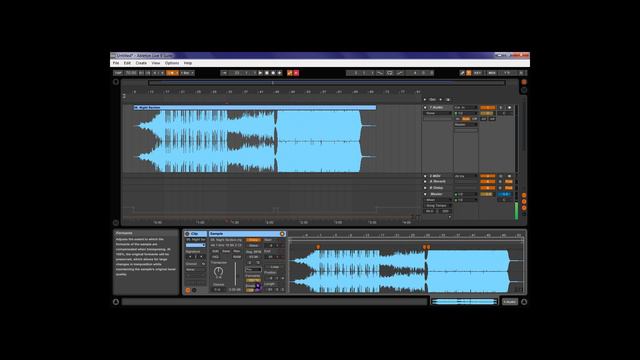640x360 pixels.
Task: Click the red button beside Back to Arrangement
Action: point(296,73)
